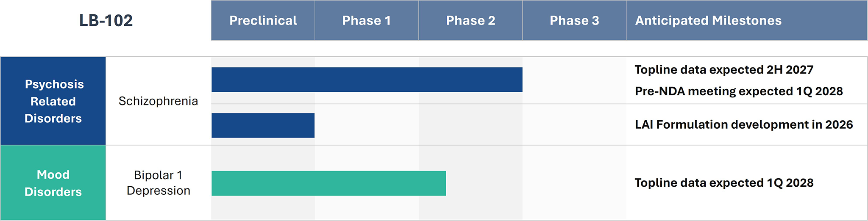868x221 pixels.
Task: Select the Preclinical column header
Action: point(263,20)
